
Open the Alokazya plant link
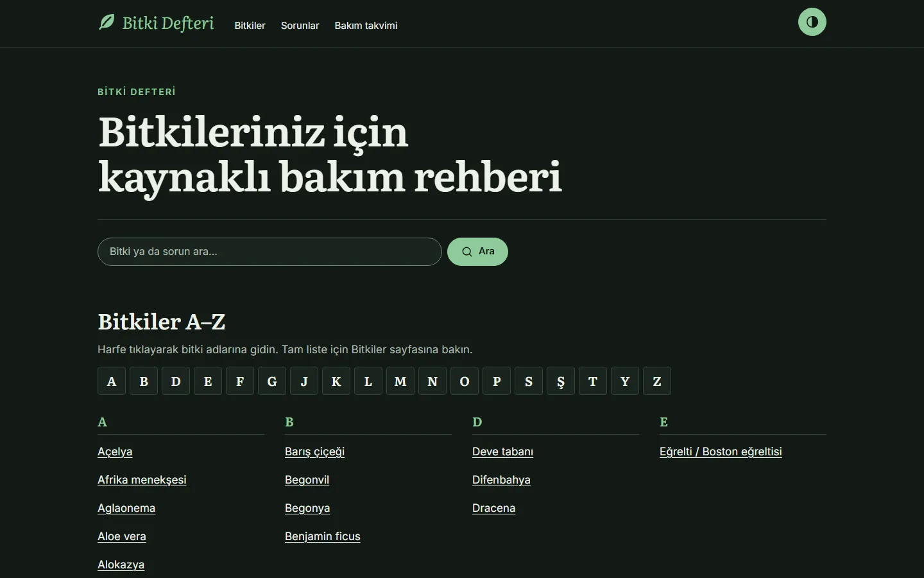(x=121, y=565)
